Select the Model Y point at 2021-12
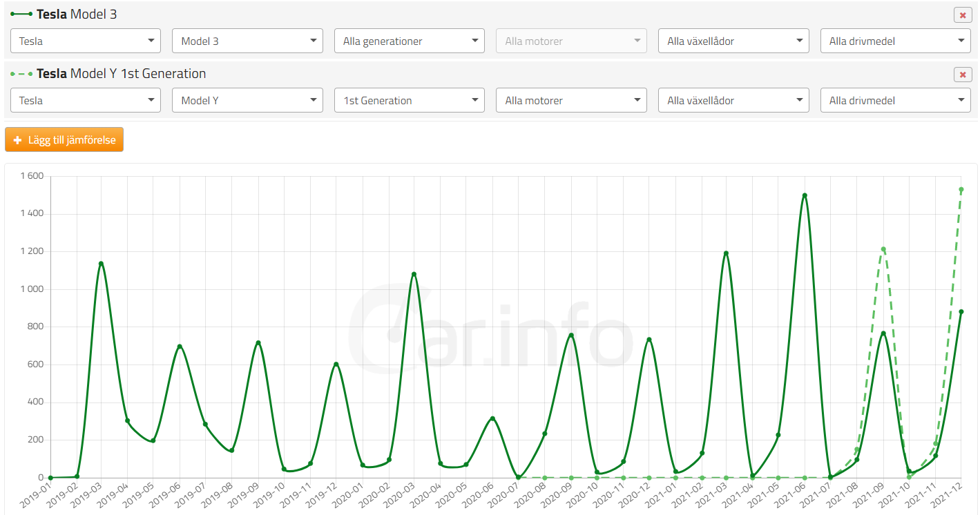 (x=961, y=189)
